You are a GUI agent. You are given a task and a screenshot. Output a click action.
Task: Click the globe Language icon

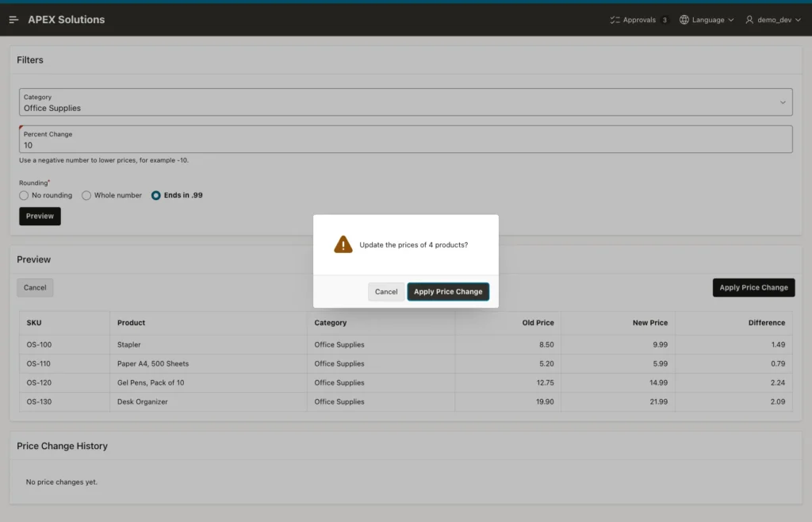click(684, 20)
